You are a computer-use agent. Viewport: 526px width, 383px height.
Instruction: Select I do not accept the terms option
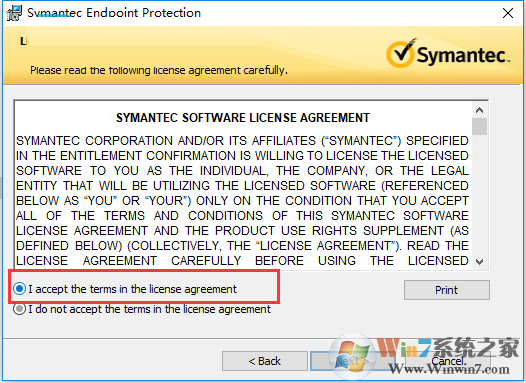tap(19, 309)
